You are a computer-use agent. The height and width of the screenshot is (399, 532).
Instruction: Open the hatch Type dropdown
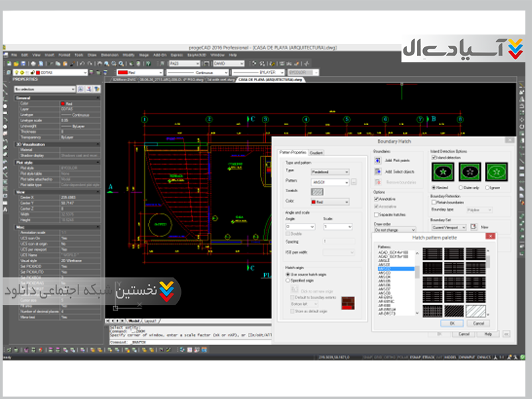point(331,172)
